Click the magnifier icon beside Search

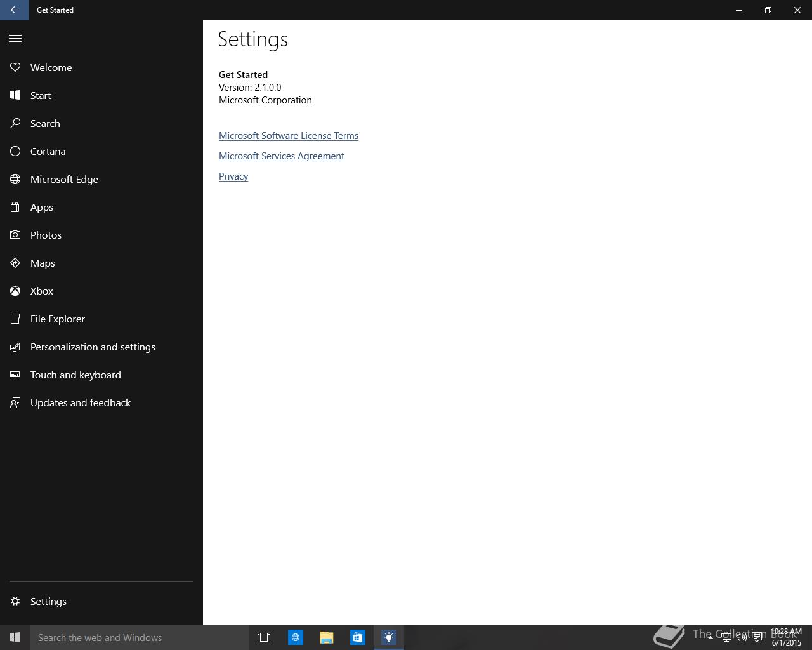(15, 123)
